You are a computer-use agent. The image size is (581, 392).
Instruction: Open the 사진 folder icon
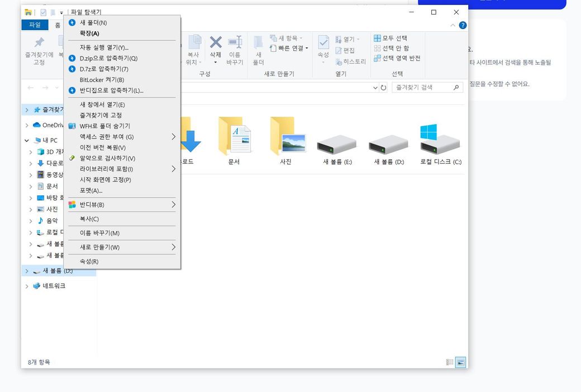pyautogui.click(x=285, y=140)
